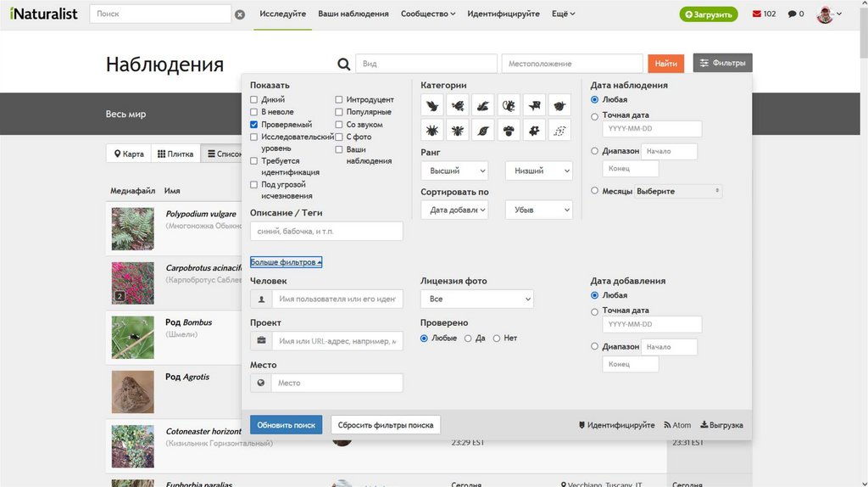The height and width of the screenshot is (487, 868).
Task: Click Сбросить фильтры поиска button
Action: tap(386, 425)
